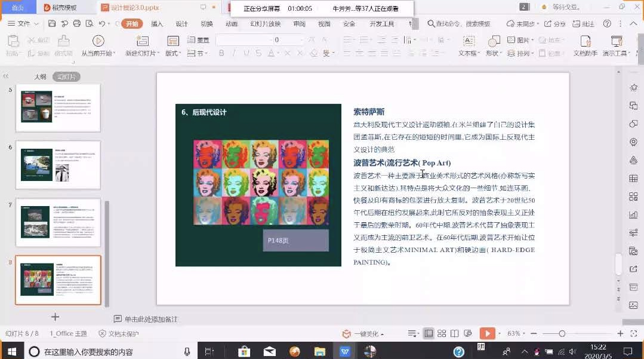
Task: Open the 未同步 sync status dropdown
Action: [522, 24]
